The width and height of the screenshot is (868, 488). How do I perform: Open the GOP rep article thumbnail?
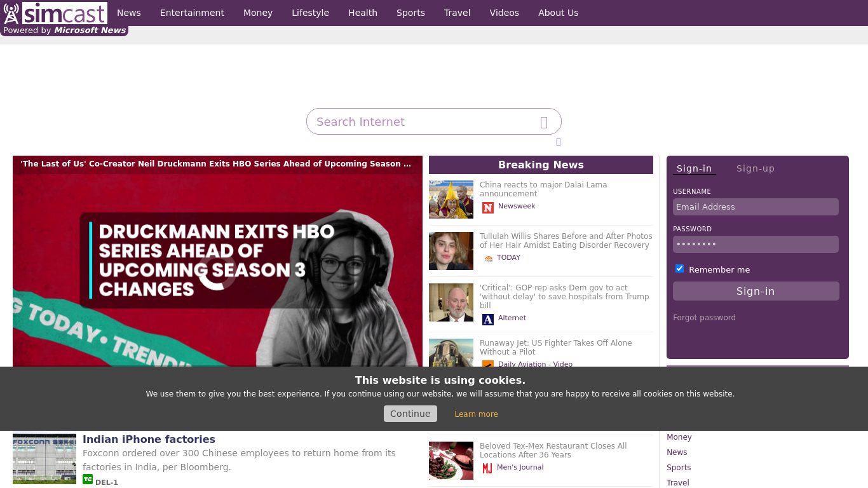pos(451,302)
